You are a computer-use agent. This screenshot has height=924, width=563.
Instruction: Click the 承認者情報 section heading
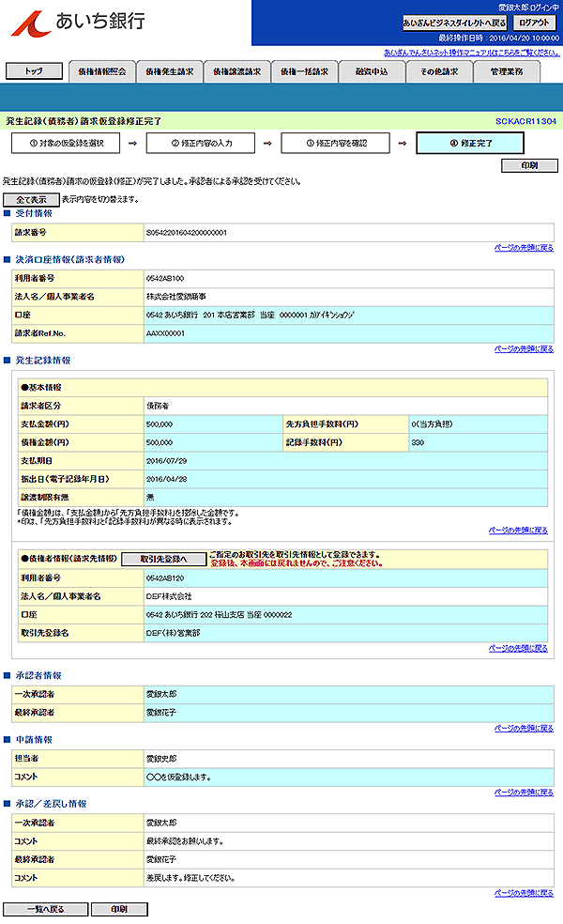[38, 675]
